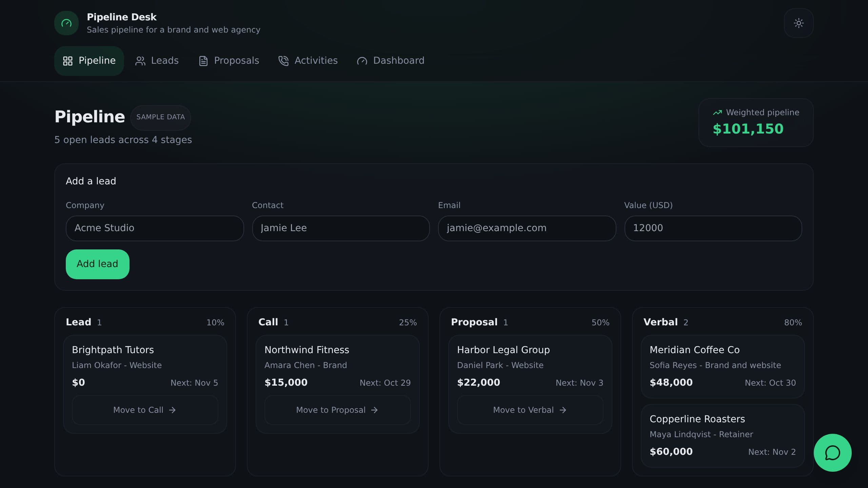Select the Pipeline tab

click(89, 61)
